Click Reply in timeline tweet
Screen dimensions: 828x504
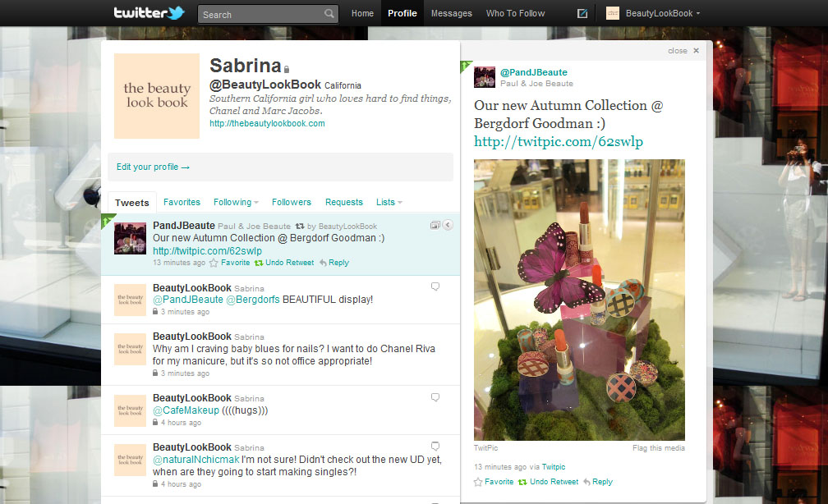pos(338,263)
